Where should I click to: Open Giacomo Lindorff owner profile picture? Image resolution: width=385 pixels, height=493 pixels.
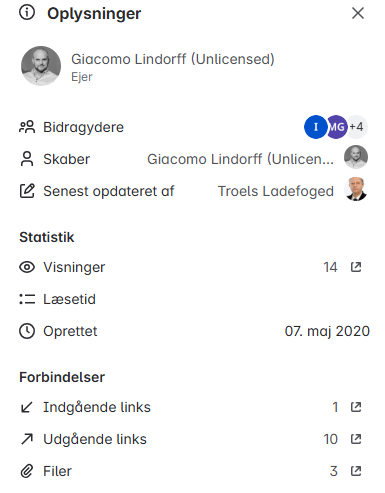(41, 66)
